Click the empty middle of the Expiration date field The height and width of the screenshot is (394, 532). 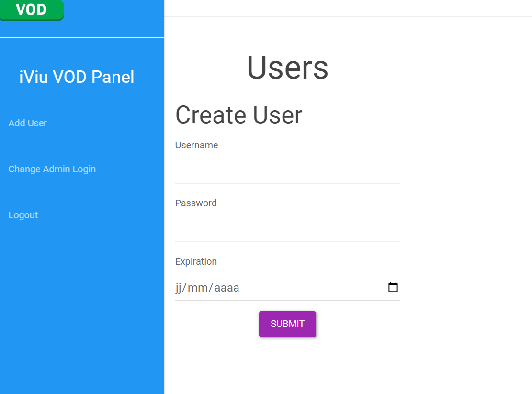(x=311, y=288)
